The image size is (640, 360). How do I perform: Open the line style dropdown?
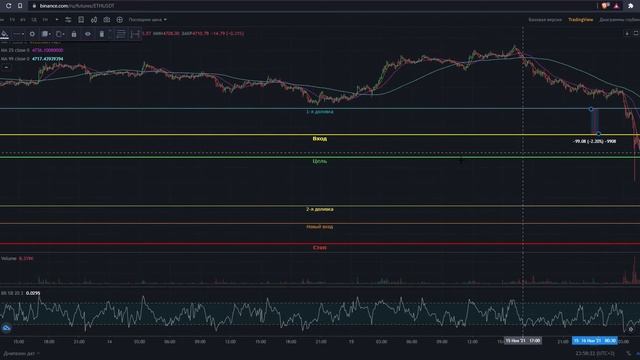(x=18, y=34)
